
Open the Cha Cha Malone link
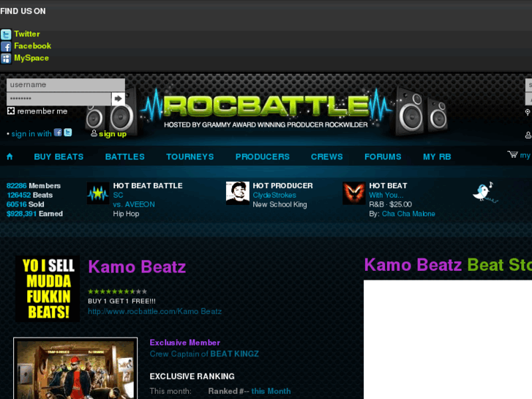408,214
